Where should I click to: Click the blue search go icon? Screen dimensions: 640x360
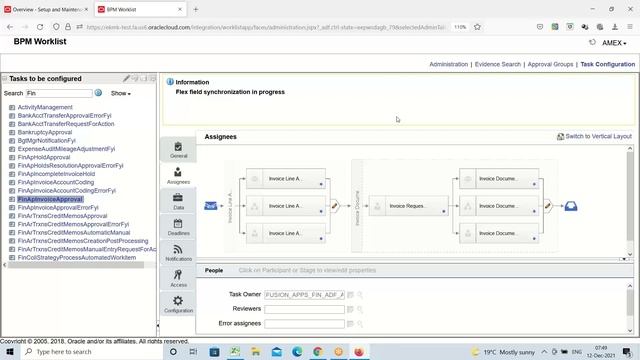click(x=98, y=93)
